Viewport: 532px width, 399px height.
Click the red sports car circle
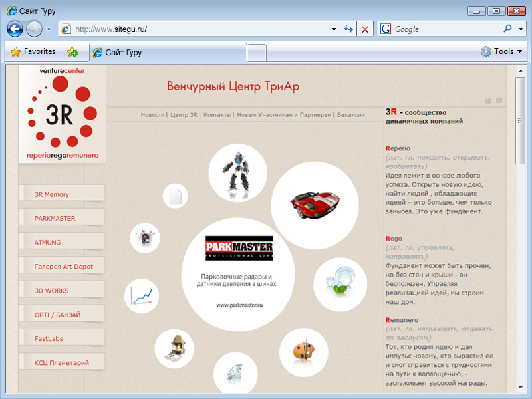coord(315,205)
